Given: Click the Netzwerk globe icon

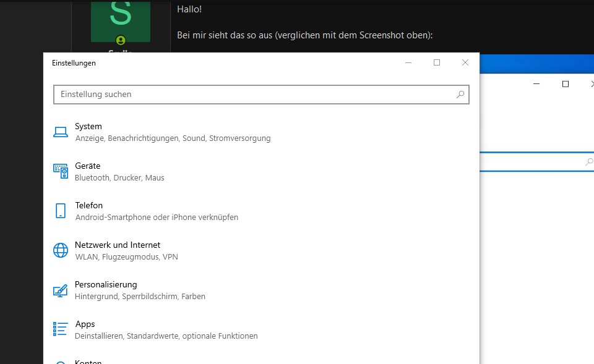Looking at the screenshot, I should (x=60, y=250).
